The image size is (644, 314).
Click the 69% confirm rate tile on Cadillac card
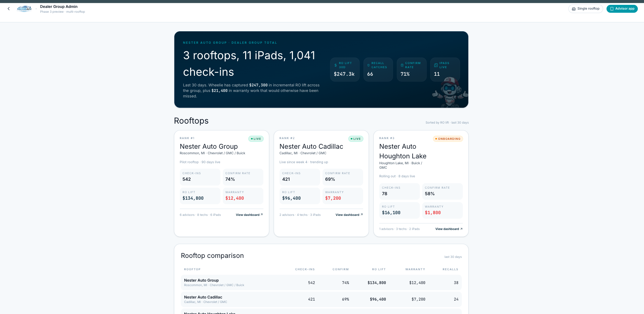(x=343, y=177)
